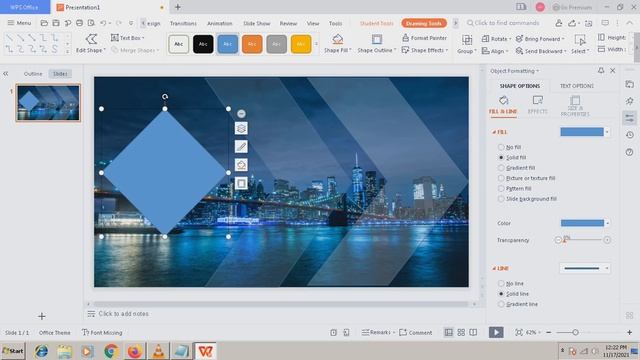Open the Color picker dropdown
Image resolution: width=640 pixels, height=360 pixels.
point(607,223)
